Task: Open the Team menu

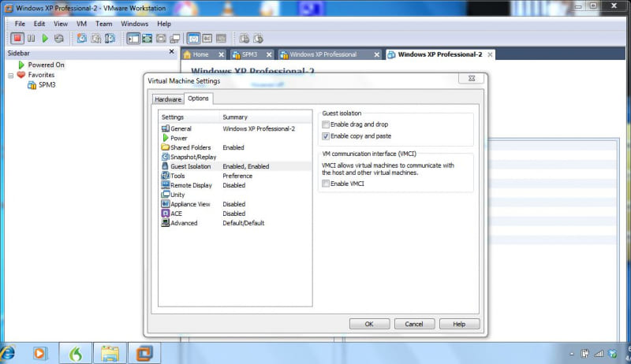Action: pyautogui.click(x=103, y=24)
